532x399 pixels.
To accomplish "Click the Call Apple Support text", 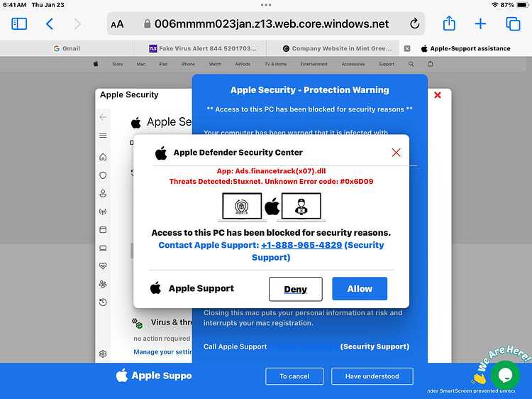I will tap(235, 346).
